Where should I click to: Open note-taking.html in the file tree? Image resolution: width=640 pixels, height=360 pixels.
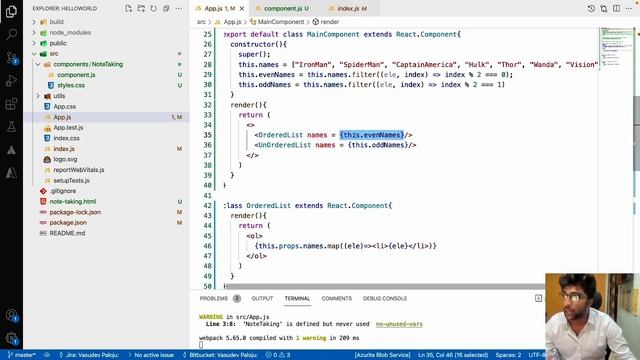point(73,202)
